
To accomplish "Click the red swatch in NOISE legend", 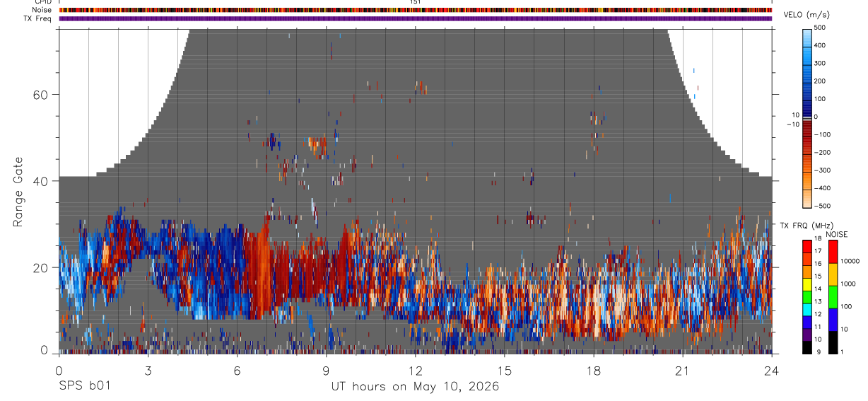I will tap(833, 252).
